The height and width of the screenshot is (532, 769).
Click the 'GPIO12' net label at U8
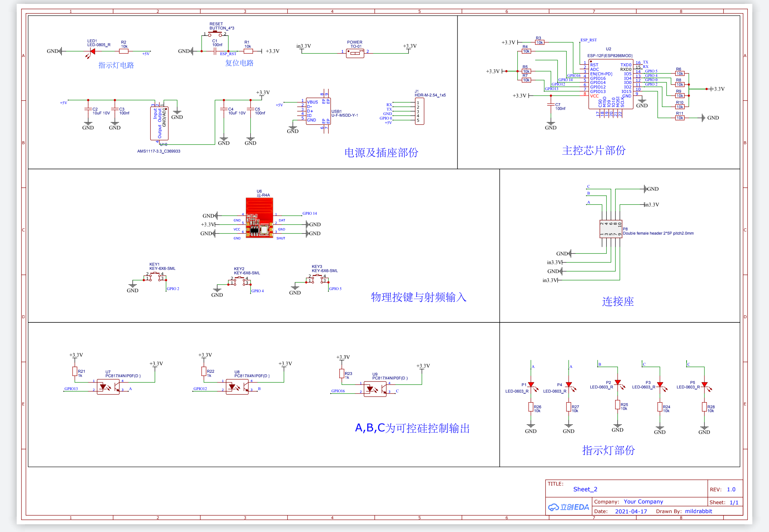pos(200,389)
